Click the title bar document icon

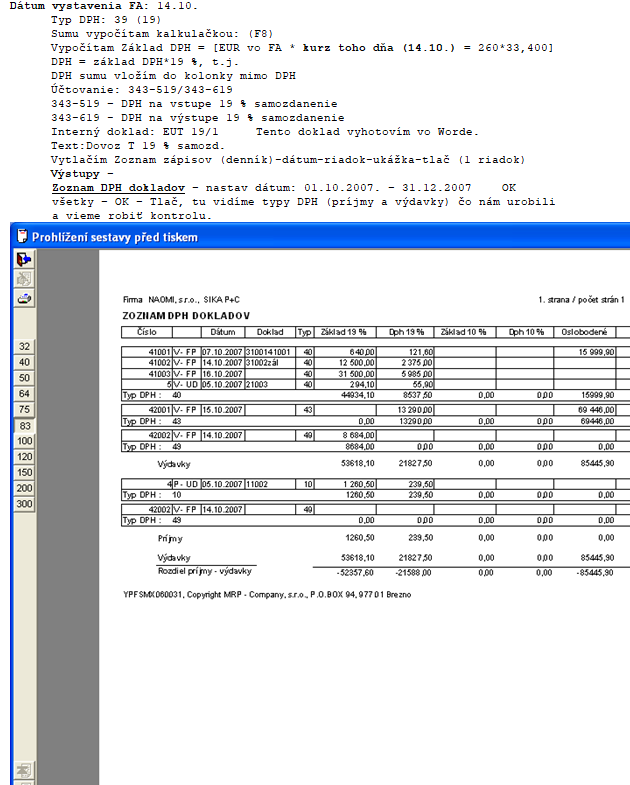point(21,237)
